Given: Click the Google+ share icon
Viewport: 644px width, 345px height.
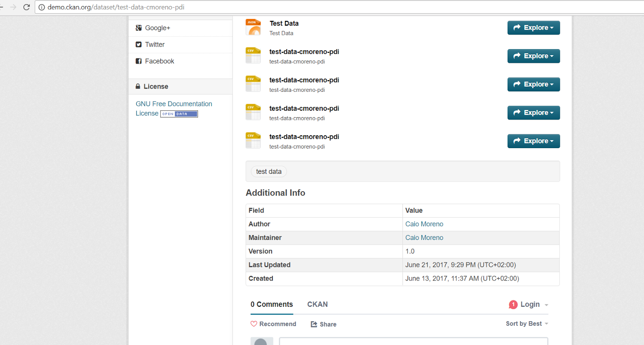Looking at the screenshot, I should pos(139,28).
